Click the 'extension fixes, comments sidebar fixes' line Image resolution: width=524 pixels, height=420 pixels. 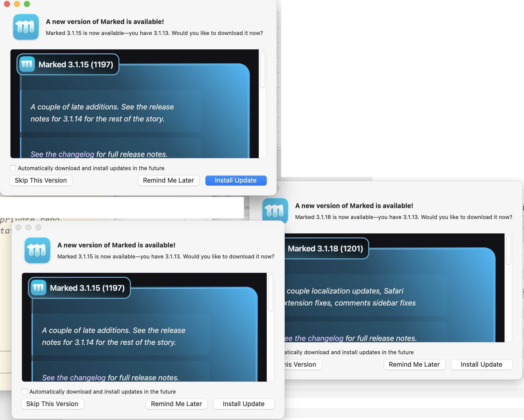(x=350, y=303)
